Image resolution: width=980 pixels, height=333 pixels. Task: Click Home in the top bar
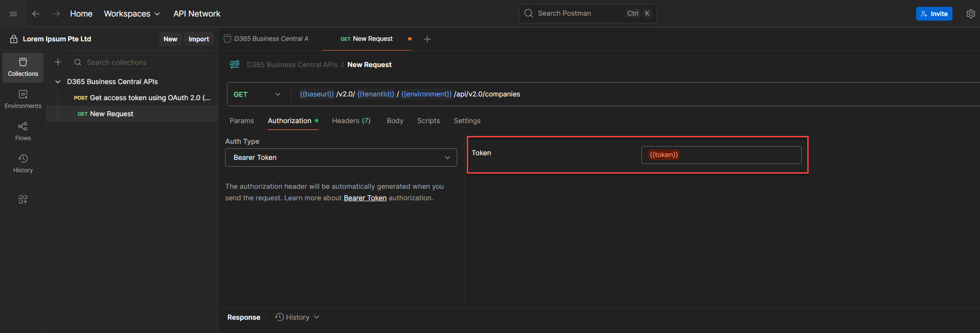(81, 14)
